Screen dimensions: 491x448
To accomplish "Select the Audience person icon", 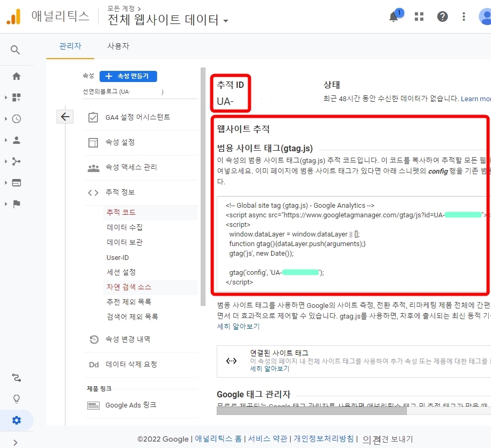I will pyautogui.click(x=16, y=140).
